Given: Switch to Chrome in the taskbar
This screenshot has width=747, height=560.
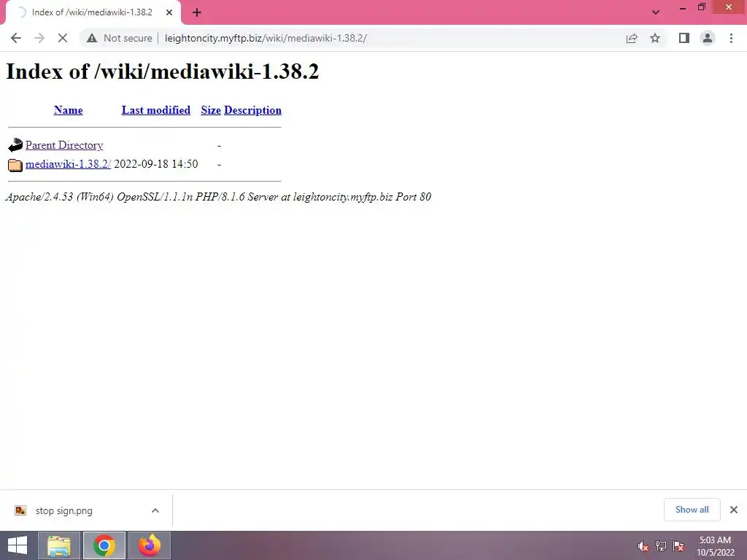Looking at the screenshot, I should click(x=104, y=545).
